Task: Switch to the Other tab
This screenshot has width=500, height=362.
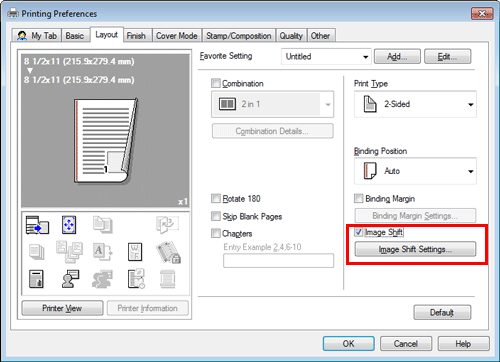Action: [320, 36]
